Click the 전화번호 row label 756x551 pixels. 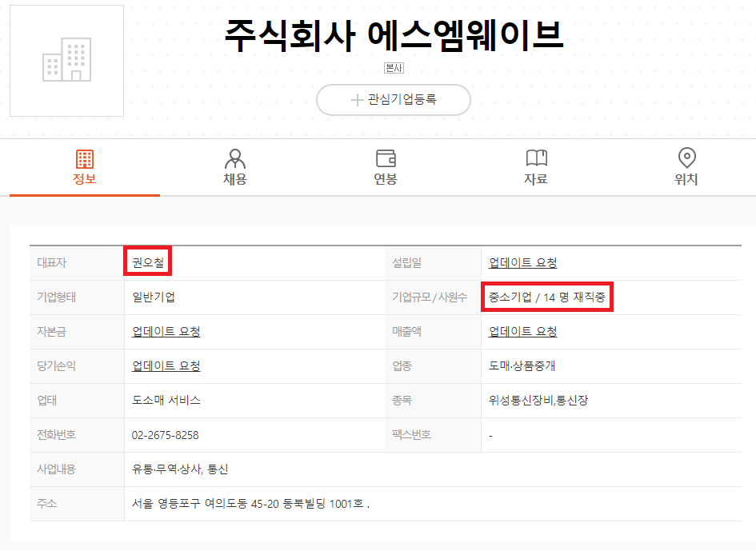coord(57,435)
